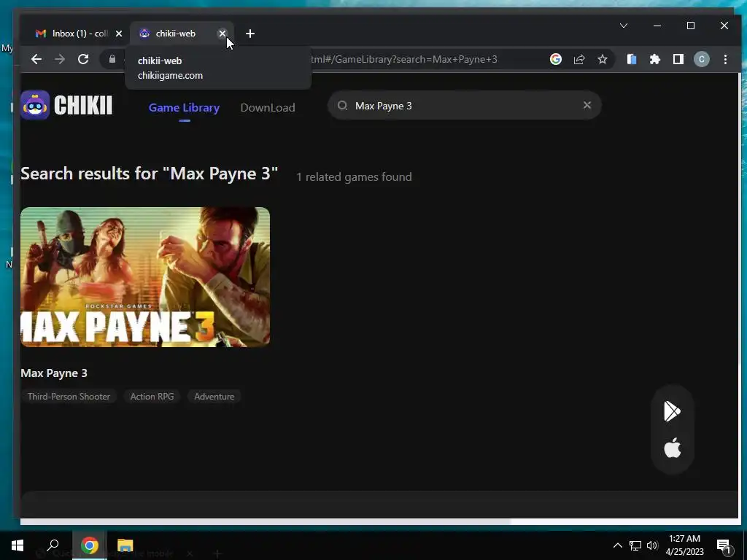Click the Max Payne 3 game title
Viewport: 747px width, 560px height.
pyautogui.click(x=54, y=373)
